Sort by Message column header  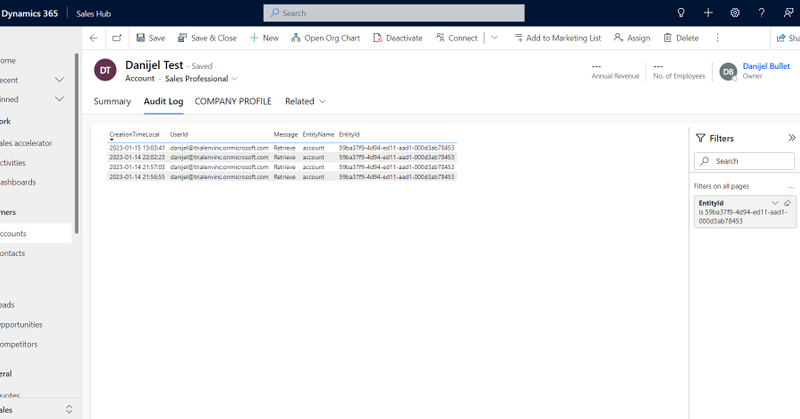pos(285,135)
